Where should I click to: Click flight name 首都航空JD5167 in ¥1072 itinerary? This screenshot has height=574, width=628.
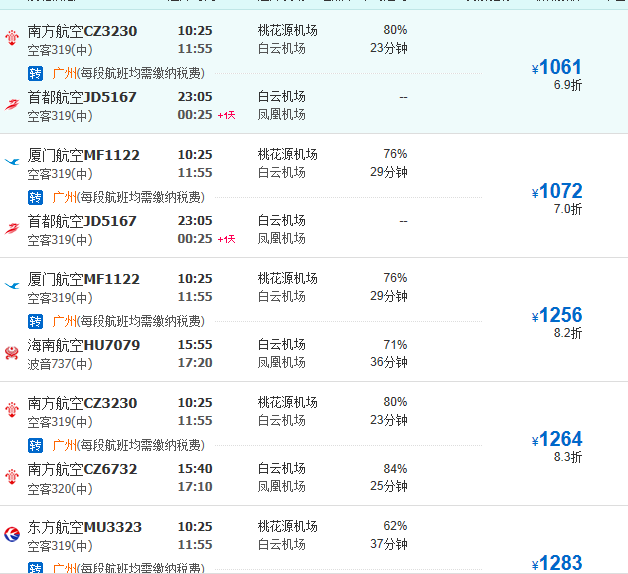82,221
